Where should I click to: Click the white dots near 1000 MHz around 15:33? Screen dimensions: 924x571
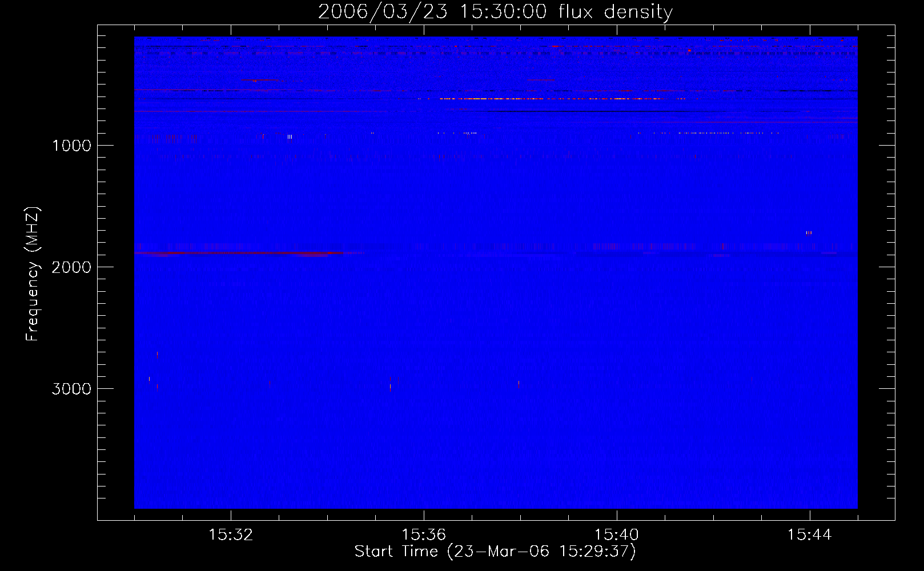pos(290,137)
